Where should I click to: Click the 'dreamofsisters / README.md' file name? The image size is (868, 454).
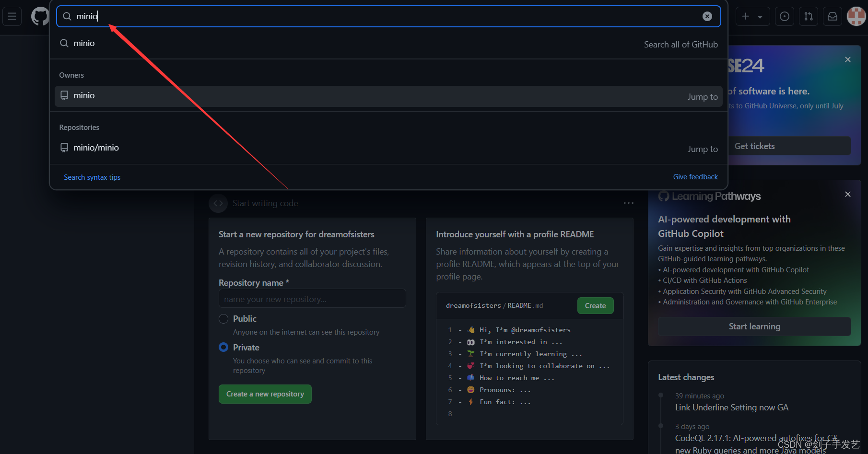(x=494, y=305)
